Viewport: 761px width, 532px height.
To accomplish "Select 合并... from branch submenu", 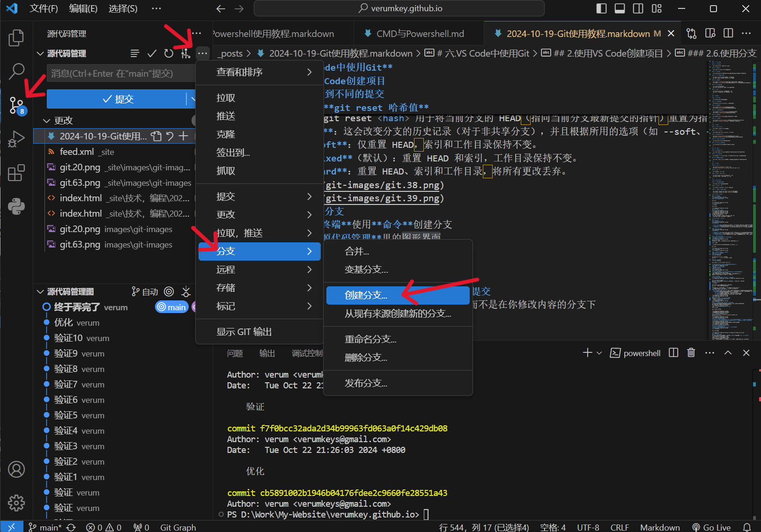I will click(398, 251).
